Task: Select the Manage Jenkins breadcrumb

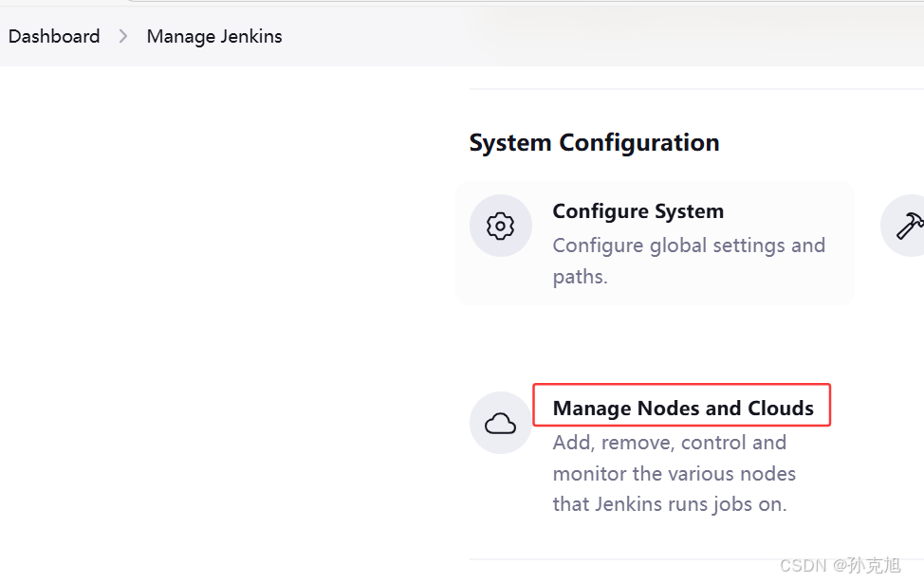Action: (214, 37)
